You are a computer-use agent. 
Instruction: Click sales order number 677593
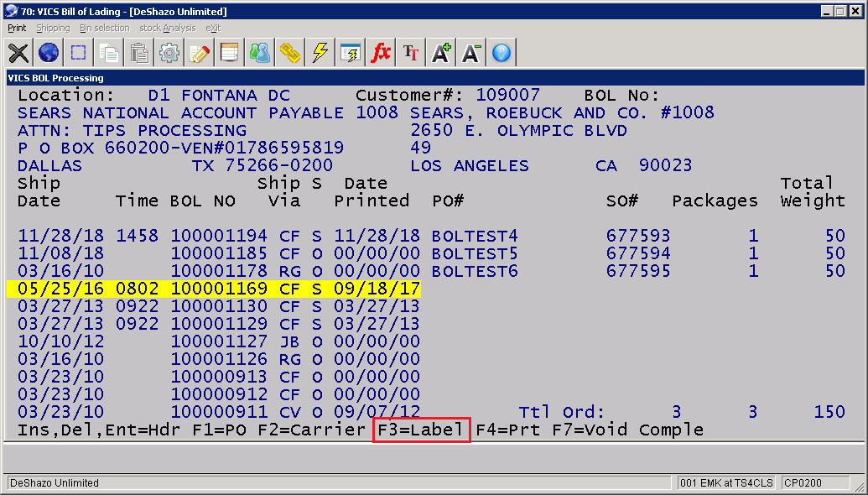(x=638, y=237)
